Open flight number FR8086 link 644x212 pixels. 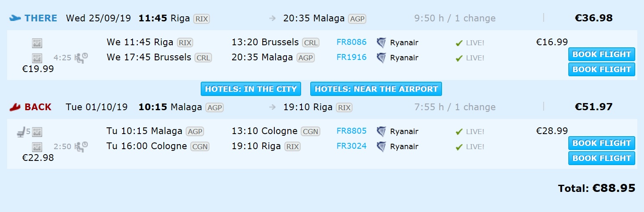coord(351,42)
